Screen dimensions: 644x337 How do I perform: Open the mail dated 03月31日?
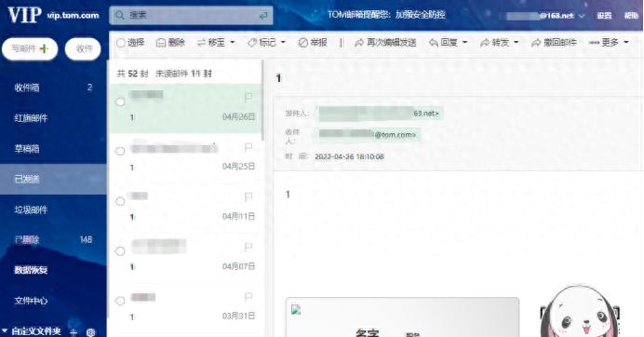pyautogui.click(x=185, y=308)
